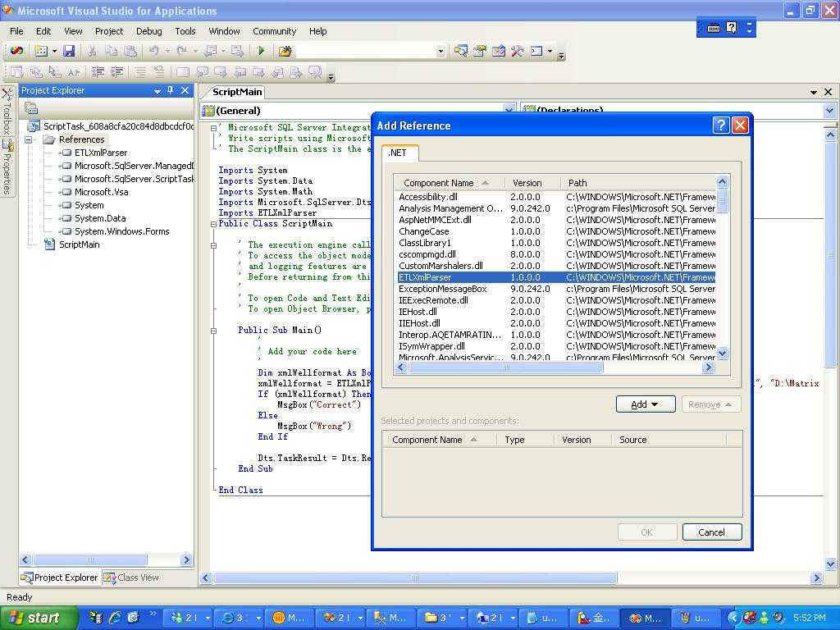
Task: Click the Cut scissors toolbar icon
Action: [x=92, y=51]
